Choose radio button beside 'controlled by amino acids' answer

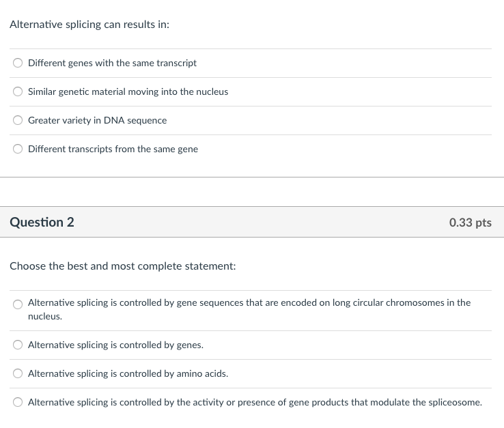click(x=18, y=374)
